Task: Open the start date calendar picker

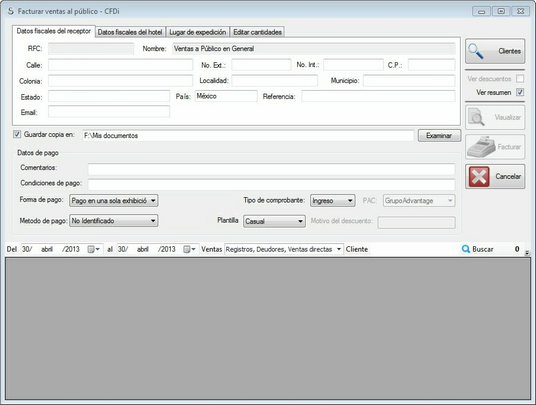Action: point(93,249)
